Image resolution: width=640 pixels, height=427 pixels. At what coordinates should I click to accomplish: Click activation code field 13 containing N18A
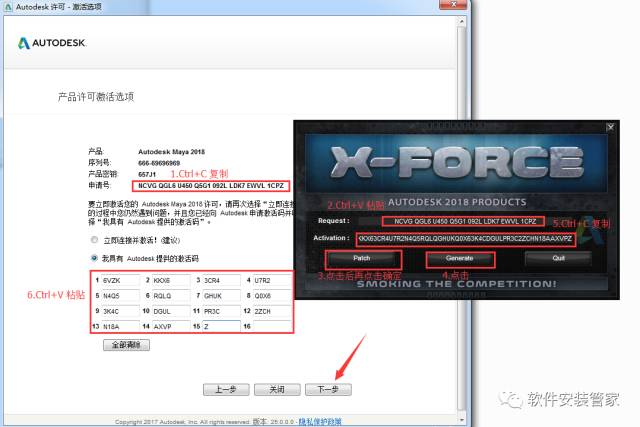pyautogui.click(x=118, y=326)
